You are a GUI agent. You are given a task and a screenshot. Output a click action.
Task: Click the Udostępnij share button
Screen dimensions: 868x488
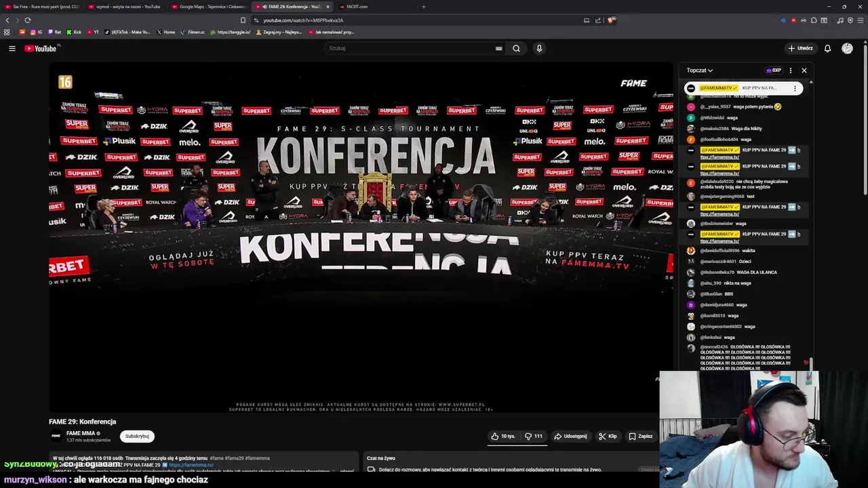(x=570, y=436)
